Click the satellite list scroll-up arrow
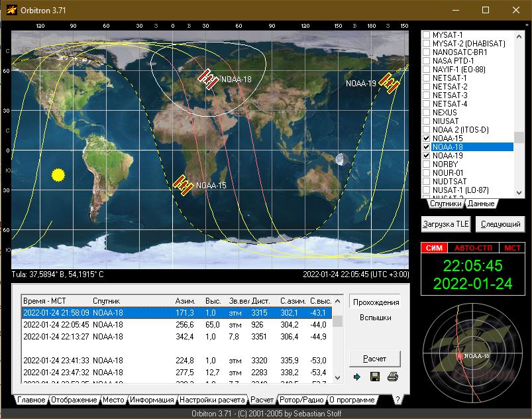The height and width of the screenshot is (419, 532). [x=519, y=36]
